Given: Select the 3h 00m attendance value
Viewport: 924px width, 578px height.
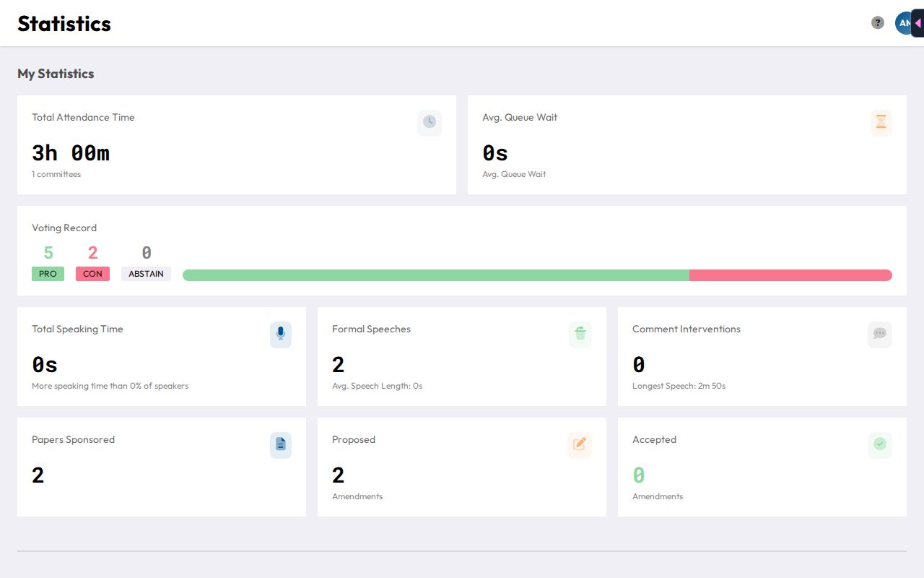Looking at the screenshot, I should click(71, 153).
